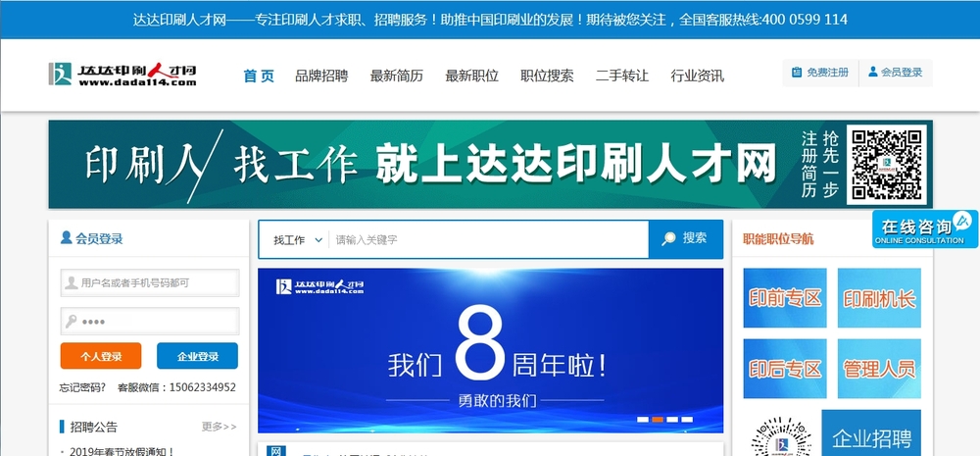The image size is (980, 456).
Task: Click the 客服微信：15062334952 text
Action: coord(176,387)
